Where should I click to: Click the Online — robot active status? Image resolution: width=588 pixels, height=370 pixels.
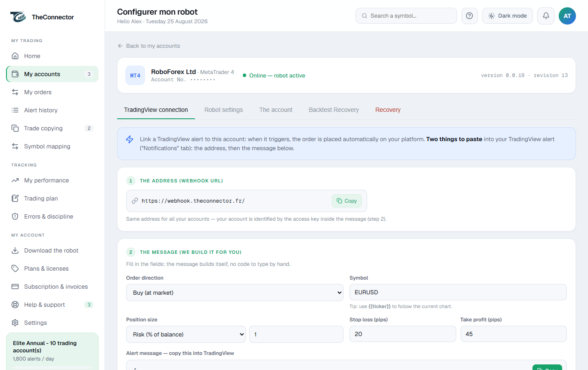(274, 75)
